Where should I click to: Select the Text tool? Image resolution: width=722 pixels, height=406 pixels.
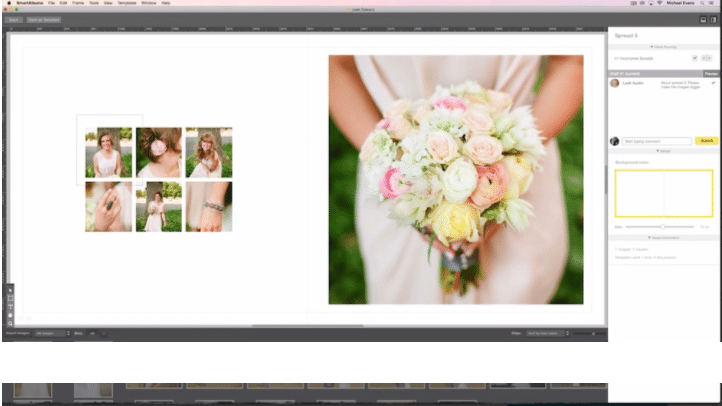[x=10, y=307]
